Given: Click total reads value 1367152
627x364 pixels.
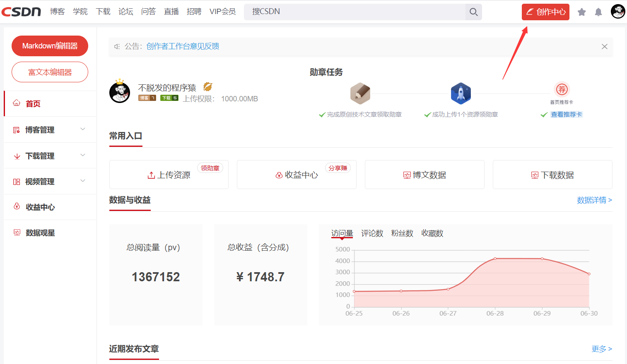Looking at the screenshot, I should pos(156,277).
